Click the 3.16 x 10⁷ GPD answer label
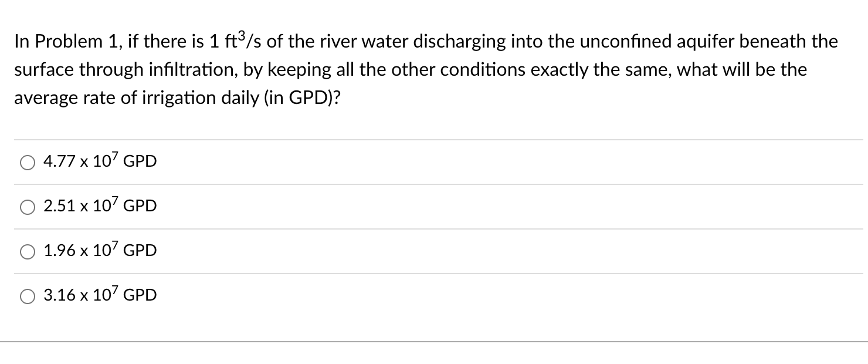The image size is (868, 364). [99, 295]
